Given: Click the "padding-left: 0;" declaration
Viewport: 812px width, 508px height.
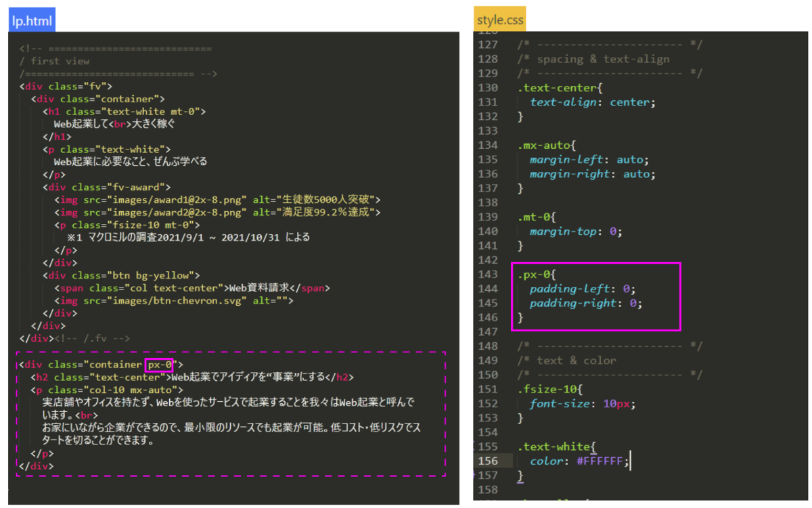Looking at the screenshot, I should (583, 289).
